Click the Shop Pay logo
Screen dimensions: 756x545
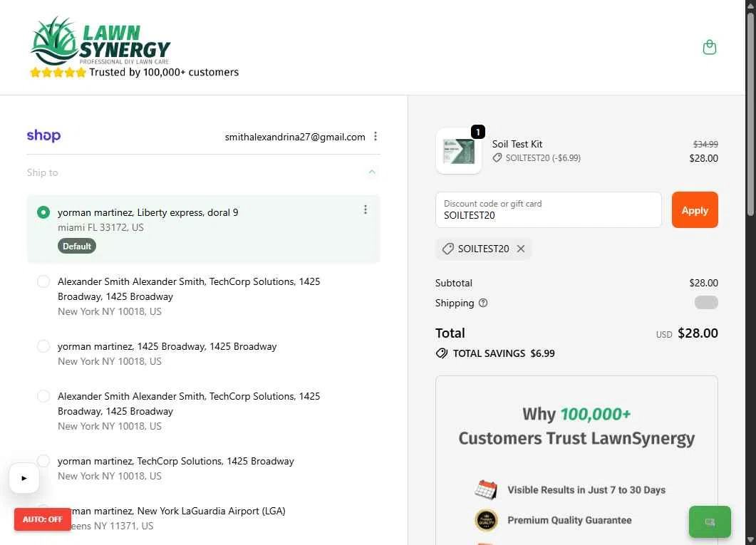click(x=44, y=136)
